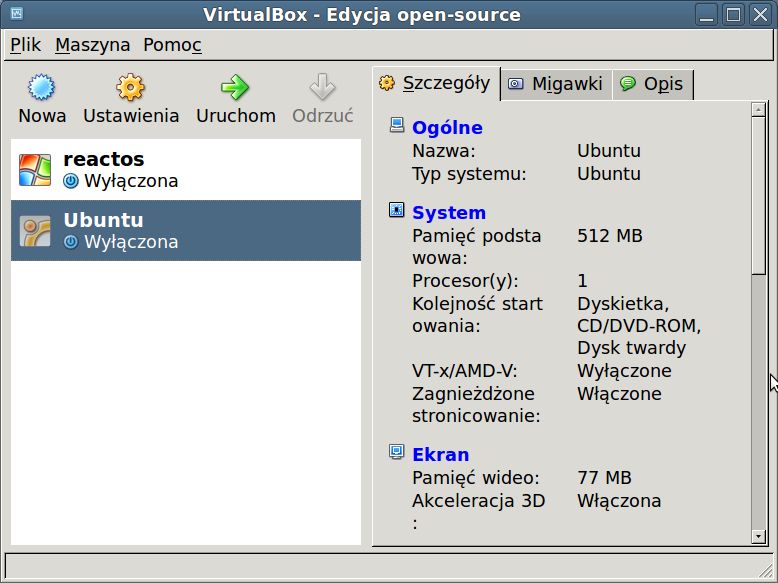
Task: Click the 'Nazwa:' label
Action: point(444,151)
